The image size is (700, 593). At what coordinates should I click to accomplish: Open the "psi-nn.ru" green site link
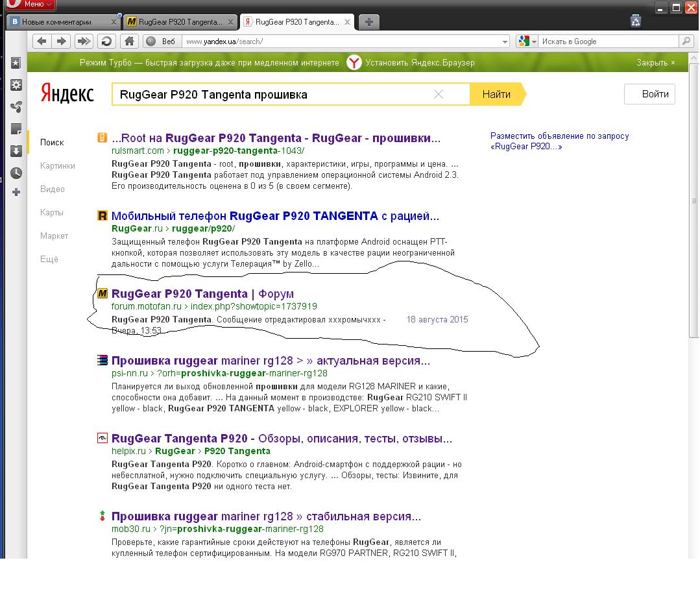point(130,373)
